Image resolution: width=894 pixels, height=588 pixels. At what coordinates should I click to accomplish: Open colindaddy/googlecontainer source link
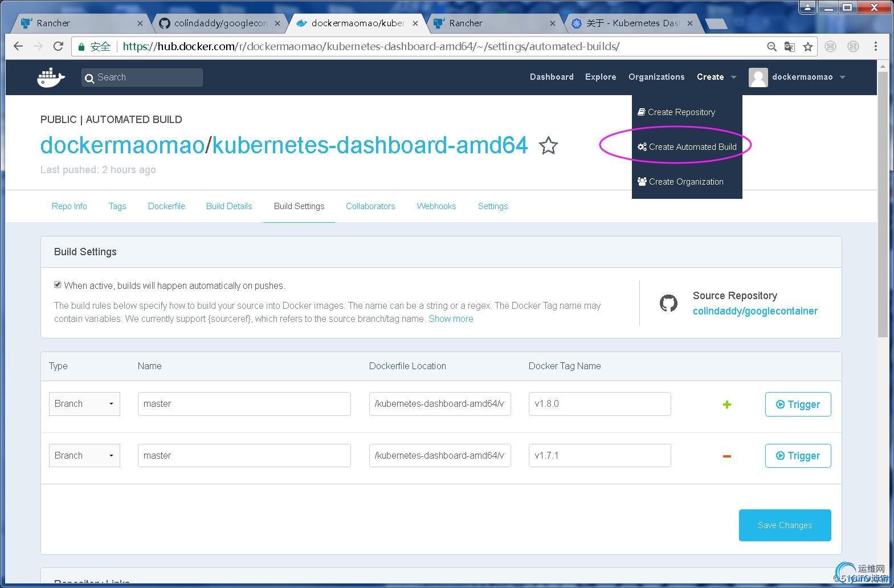coord(755,311)
